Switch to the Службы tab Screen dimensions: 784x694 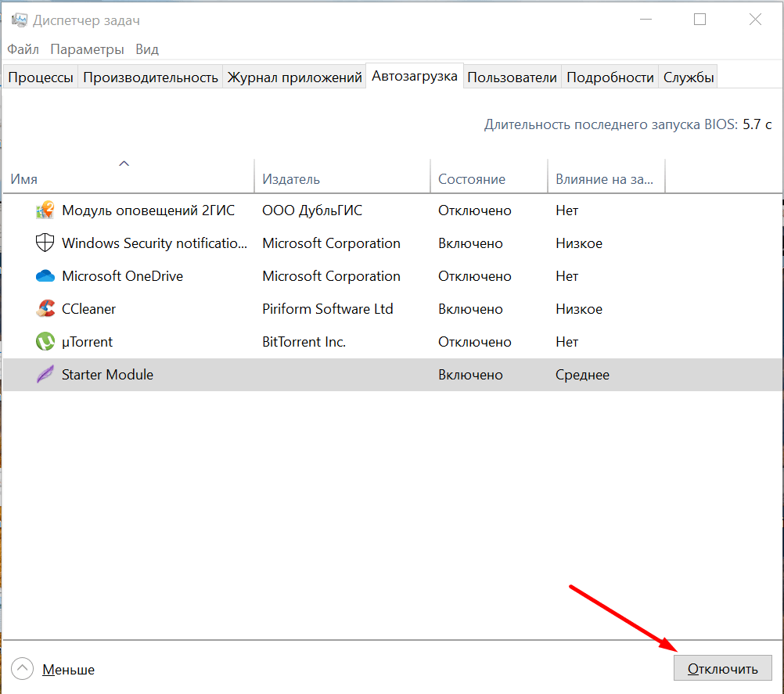click(689, 77)
